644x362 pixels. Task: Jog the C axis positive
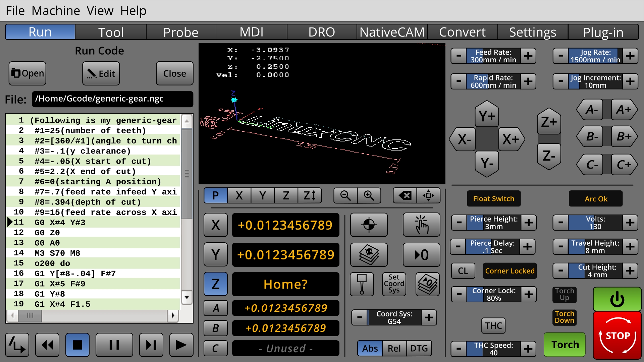coord(624,165)
